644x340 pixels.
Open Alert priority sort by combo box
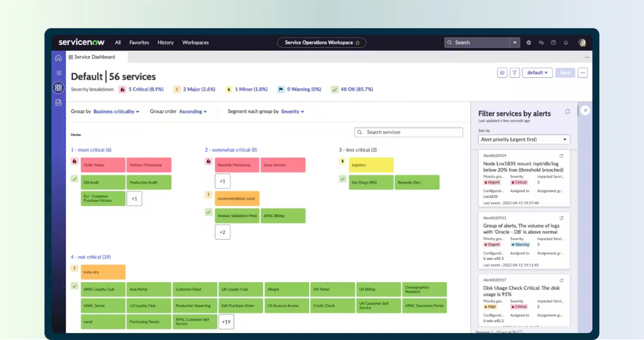(524, 140)
